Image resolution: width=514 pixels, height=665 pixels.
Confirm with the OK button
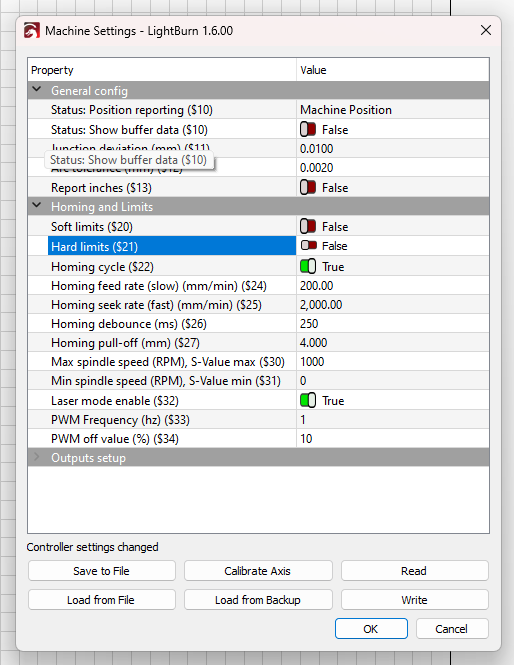[x=371, y=629]
